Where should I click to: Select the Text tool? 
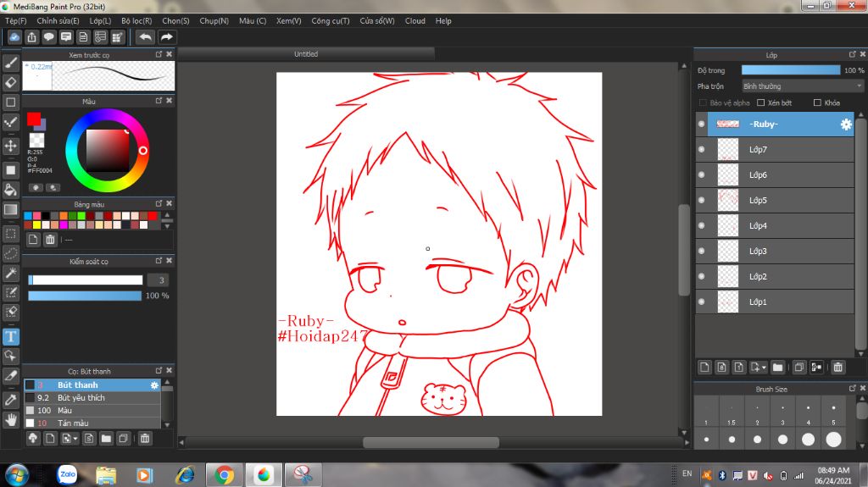[10, 336]
